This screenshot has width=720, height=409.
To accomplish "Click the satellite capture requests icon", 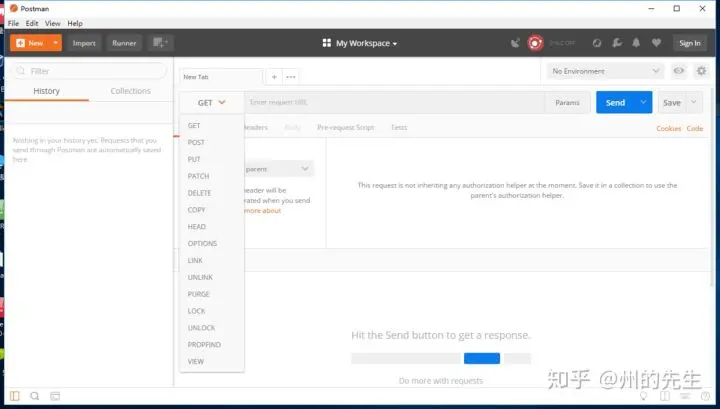I will pos(515,43).
